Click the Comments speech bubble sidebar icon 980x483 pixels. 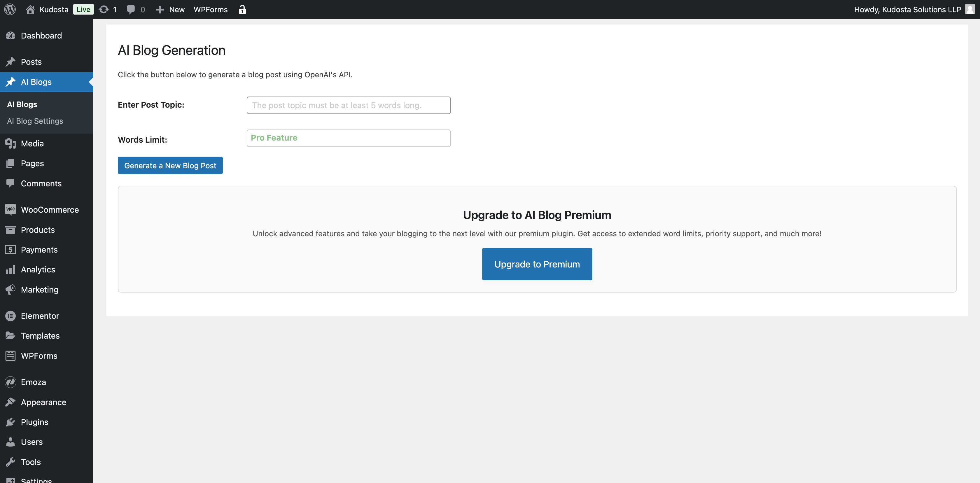point(11,183)
